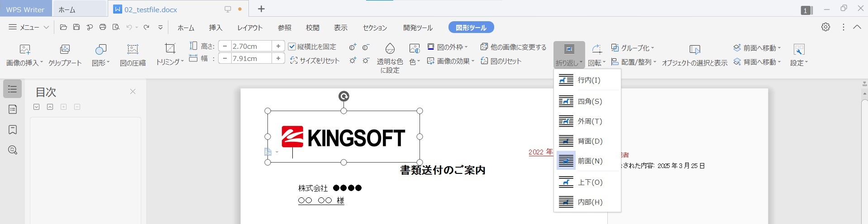Open find and replace sidebar icon

pyautogui.click(x=13, y=150)
